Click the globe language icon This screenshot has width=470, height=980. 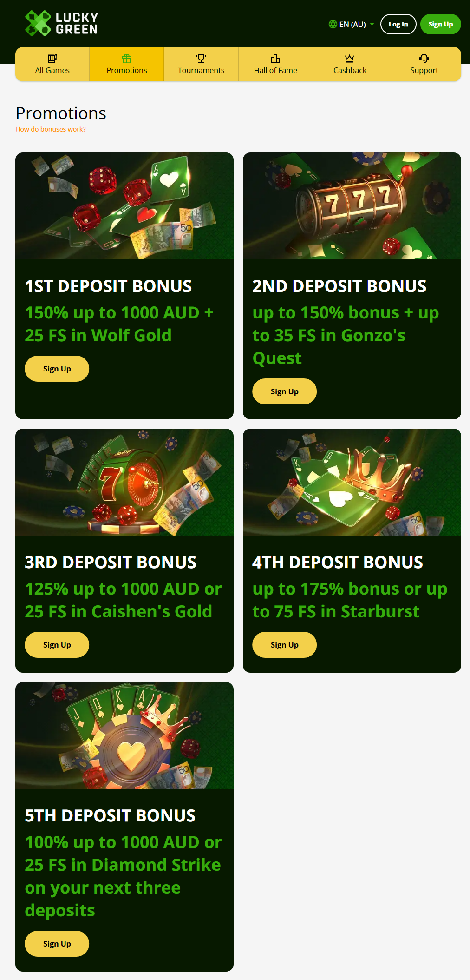[333, 24]
